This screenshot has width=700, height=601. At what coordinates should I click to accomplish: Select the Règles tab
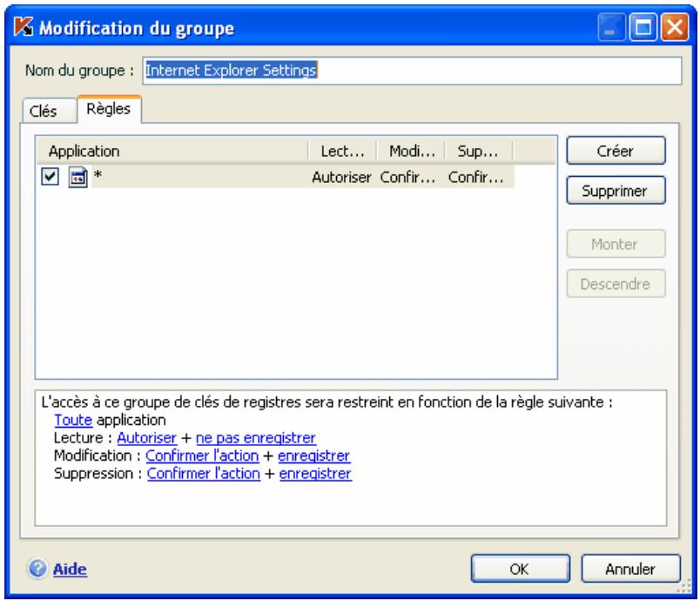click(109, 109)
